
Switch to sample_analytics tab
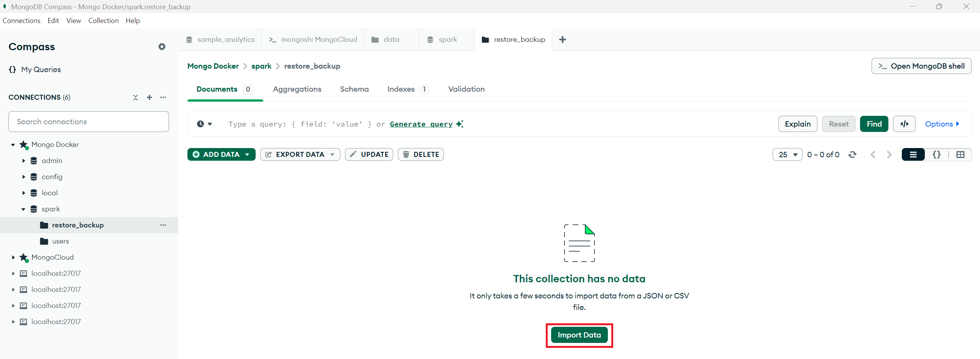click(220, 40)
